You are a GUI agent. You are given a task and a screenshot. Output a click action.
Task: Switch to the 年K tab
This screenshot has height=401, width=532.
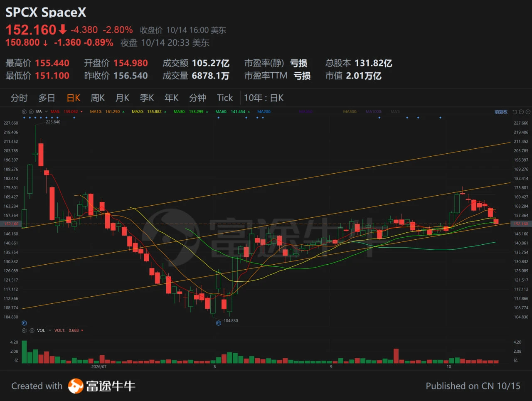[x=171, y=98]
